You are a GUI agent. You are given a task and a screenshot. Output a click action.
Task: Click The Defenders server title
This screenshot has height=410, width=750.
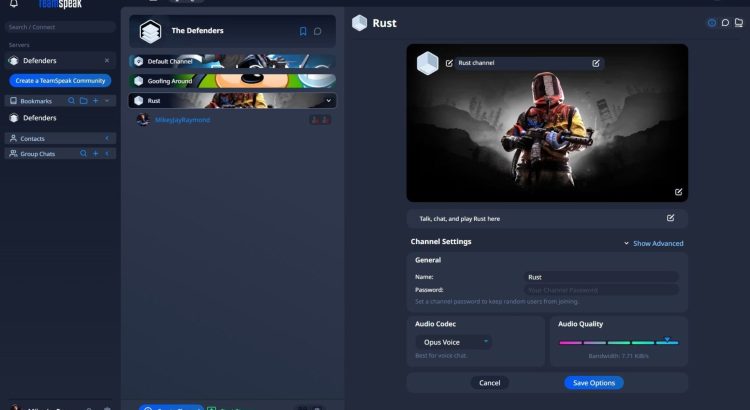pos(197,31)
